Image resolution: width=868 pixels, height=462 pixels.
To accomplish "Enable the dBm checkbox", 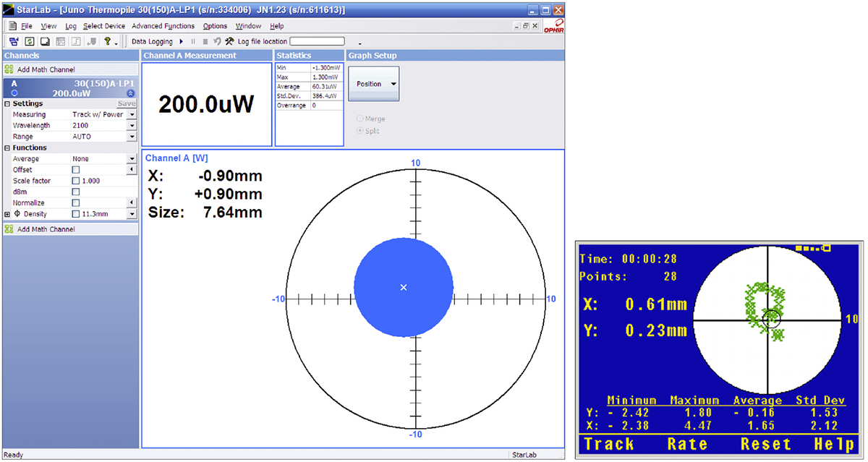I will click(x=75, y=192).
